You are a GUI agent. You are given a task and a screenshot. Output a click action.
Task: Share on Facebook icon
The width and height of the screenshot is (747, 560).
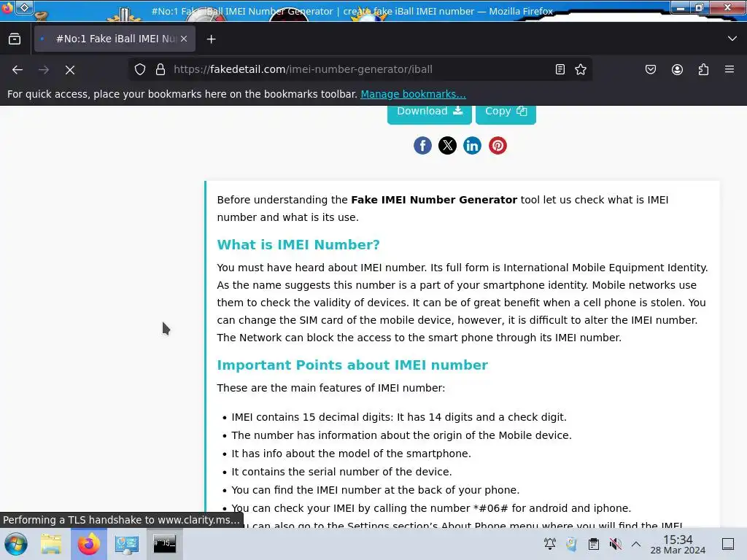pyautogui.click(x=422, y=146)
